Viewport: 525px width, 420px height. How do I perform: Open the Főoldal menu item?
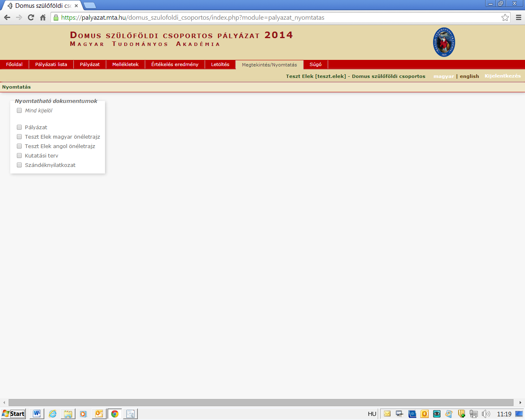[14, 64]
